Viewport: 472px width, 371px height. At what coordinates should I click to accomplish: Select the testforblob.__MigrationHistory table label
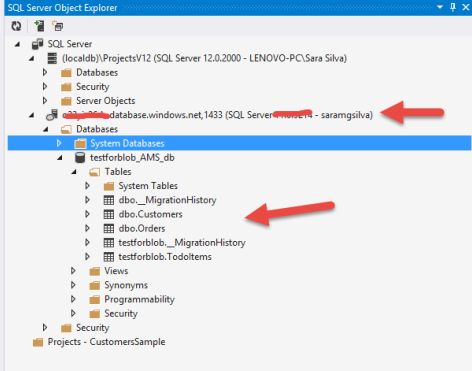coord(182,243)
